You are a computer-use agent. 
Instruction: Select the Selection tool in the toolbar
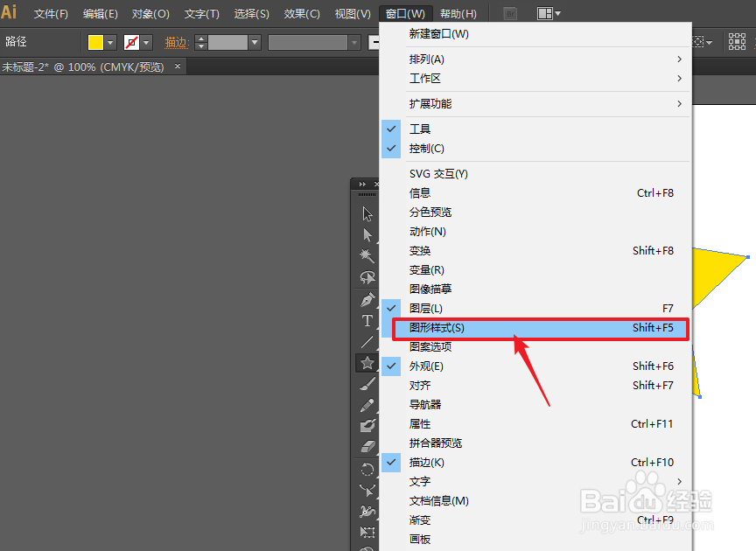367,213
